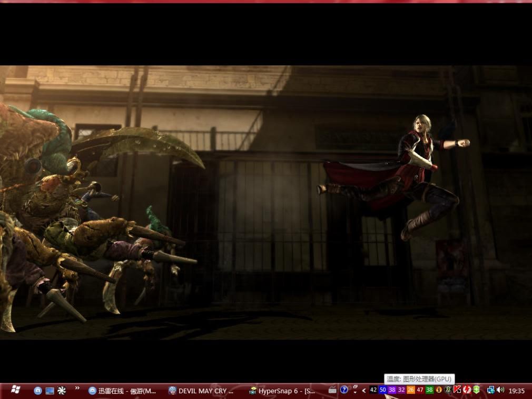Viewport: 532px width, 399px height.
Task: Open the Kaspersky antivirus tray icon
Action: 457,390
